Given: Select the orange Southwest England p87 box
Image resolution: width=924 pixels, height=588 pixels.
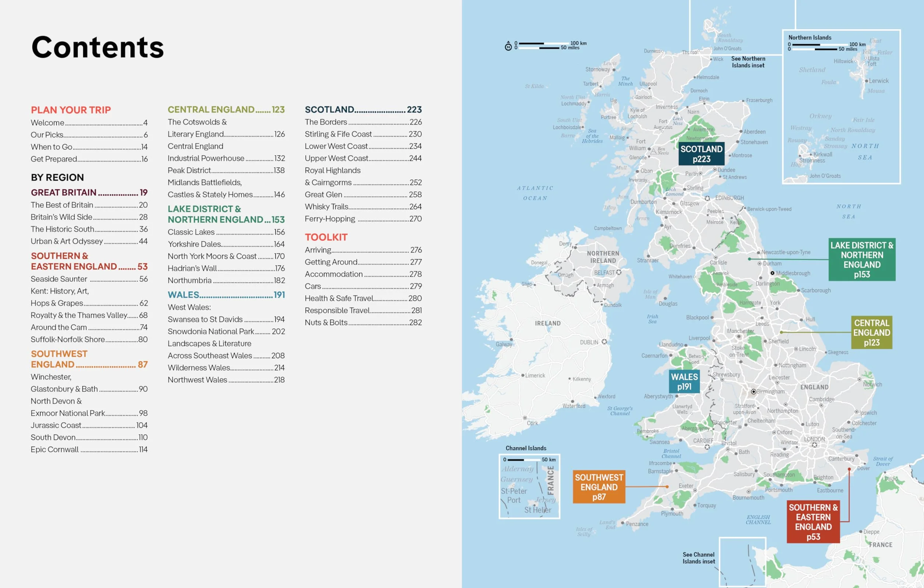Looking at the screenshot, I should coord(599,487).
